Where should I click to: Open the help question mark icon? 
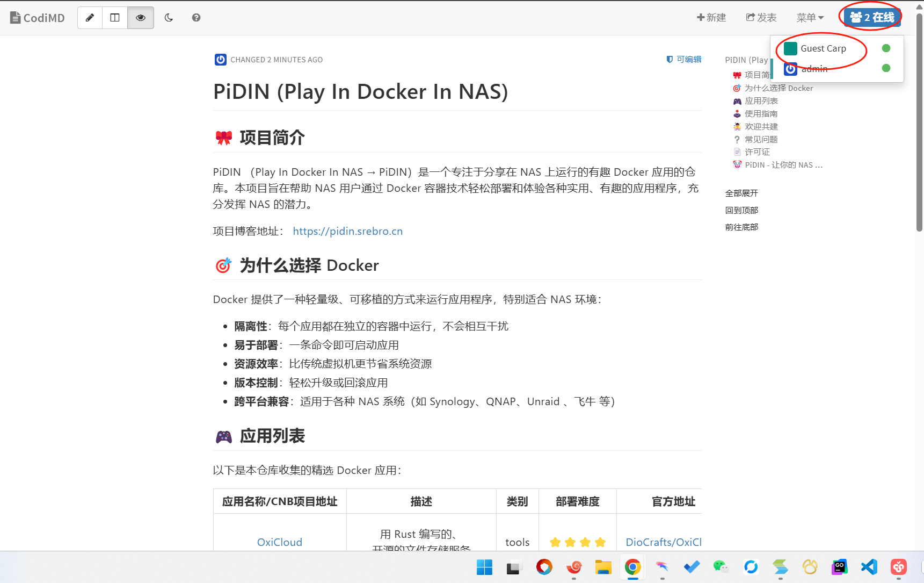click(x=196, y=18)
